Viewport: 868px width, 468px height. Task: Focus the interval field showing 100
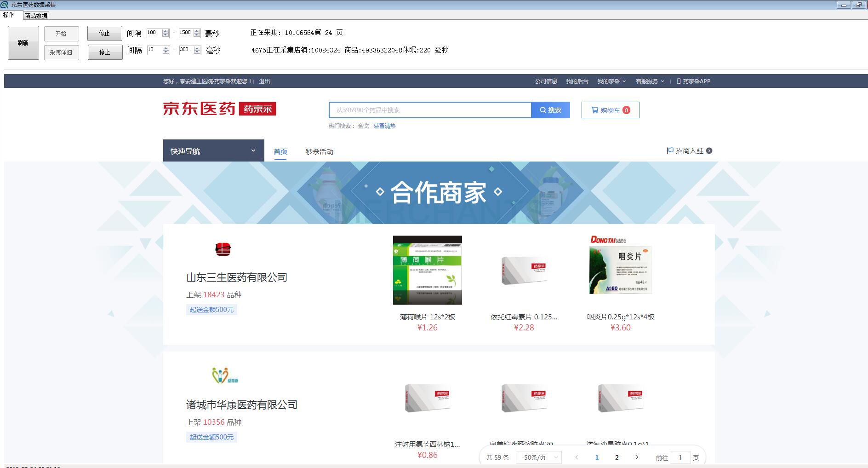(154, 33)
